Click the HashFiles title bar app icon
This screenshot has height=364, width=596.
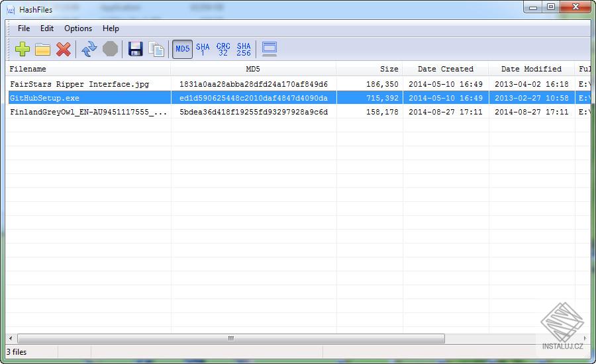pos(11,10)
